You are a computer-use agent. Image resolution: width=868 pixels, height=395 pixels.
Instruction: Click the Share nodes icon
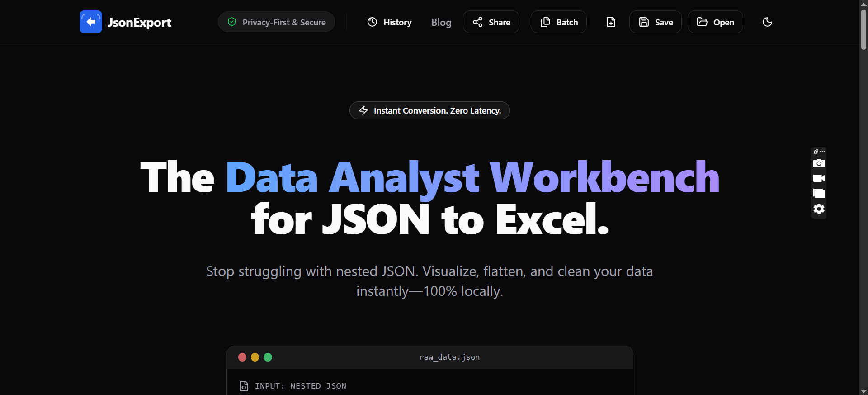tap(477, 22)
